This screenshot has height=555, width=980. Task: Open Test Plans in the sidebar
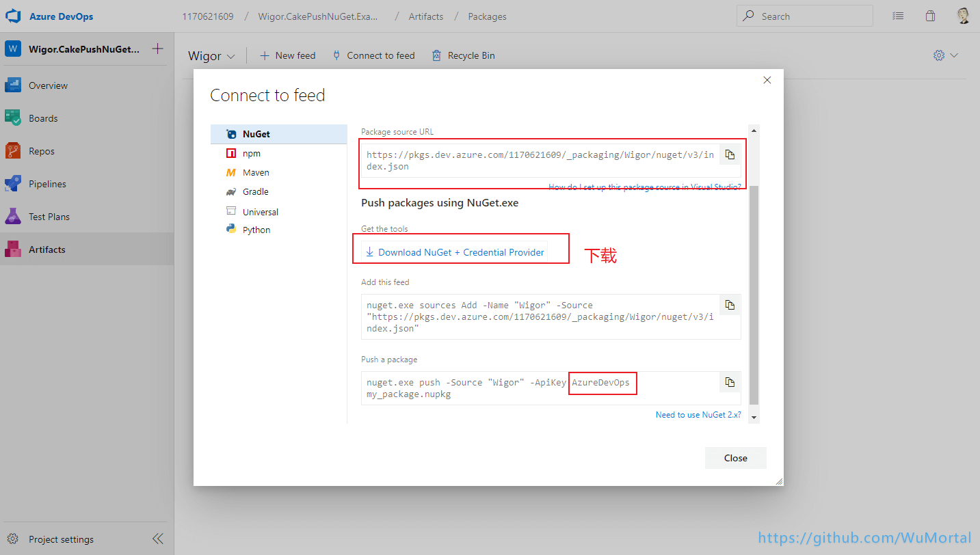[x=87, y=217]
